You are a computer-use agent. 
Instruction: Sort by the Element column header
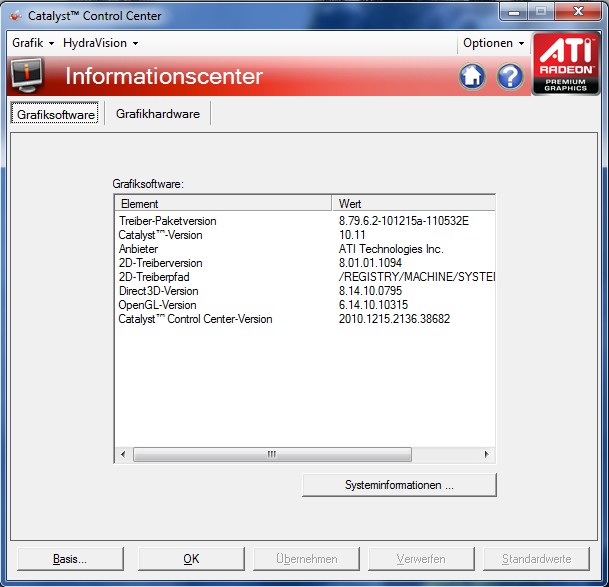[x=223, y=204]
